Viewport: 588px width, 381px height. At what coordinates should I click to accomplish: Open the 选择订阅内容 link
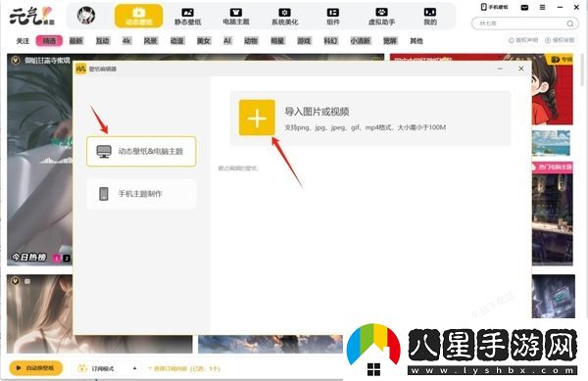pos(184,369)
